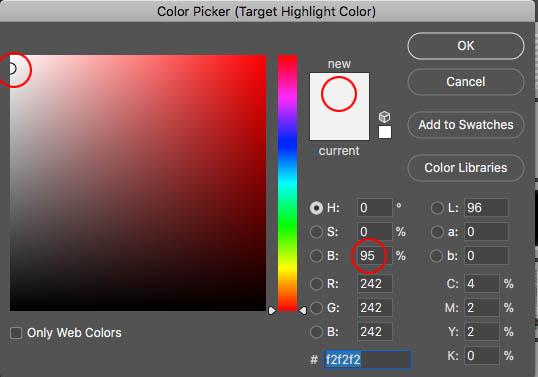Image resolution: width=538 pixels, height=377 pixels.
Task: Click the Brightness percent field showing 95
Action: coord(374,256)
